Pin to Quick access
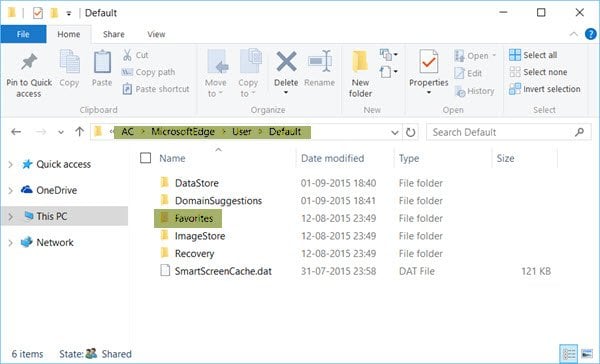The width and height of the screenshot is (600, 364). [x=29, y=75]
